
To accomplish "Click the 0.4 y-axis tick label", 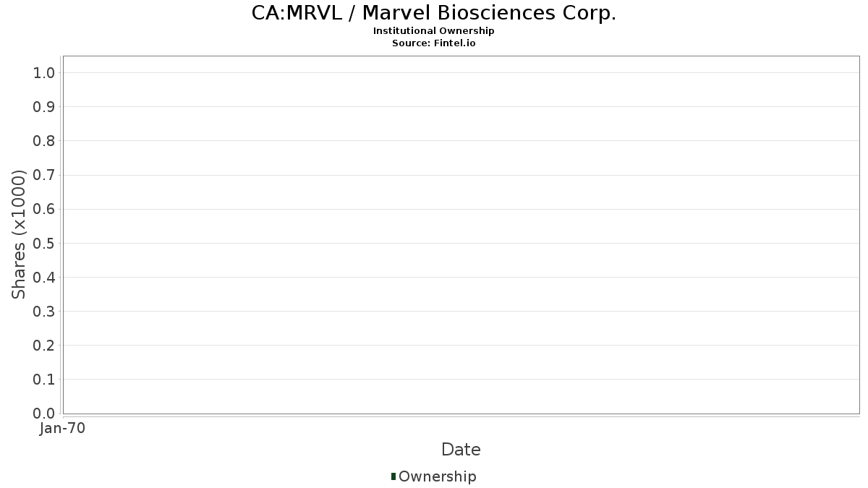I will tap(44, 277).
